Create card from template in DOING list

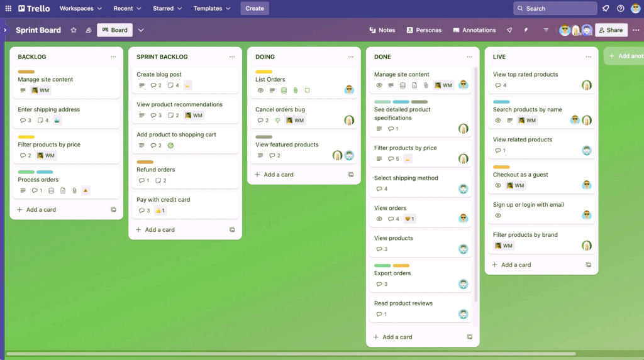point(351,175)
